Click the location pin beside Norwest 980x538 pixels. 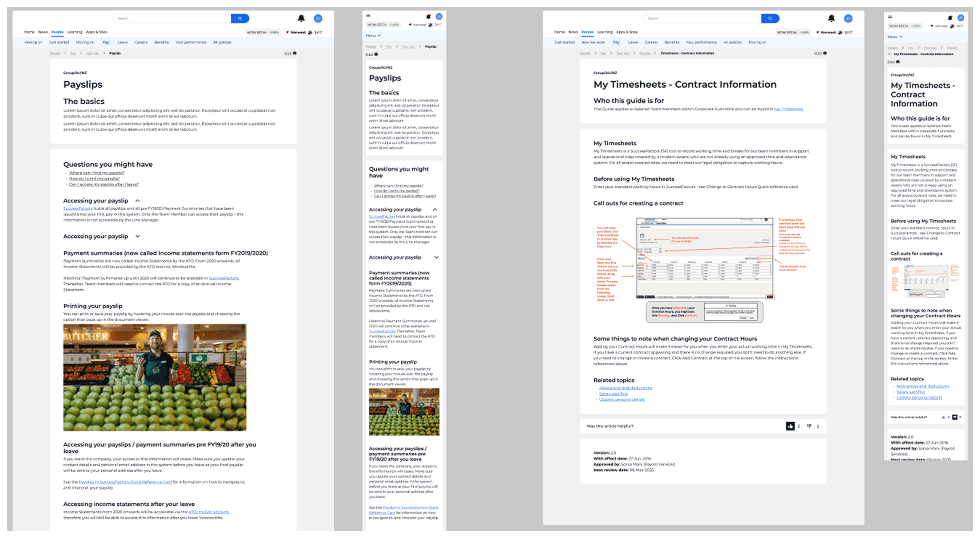point(288,32)
